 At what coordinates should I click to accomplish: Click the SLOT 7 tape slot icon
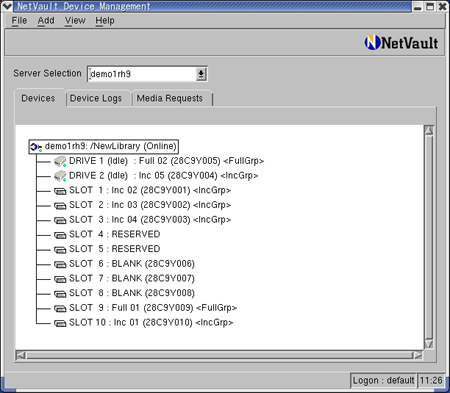click(60, 279)
